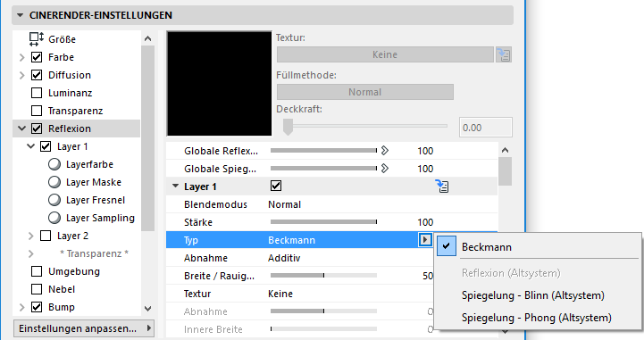Expand the Diffusion tree node

click(22, 75)
